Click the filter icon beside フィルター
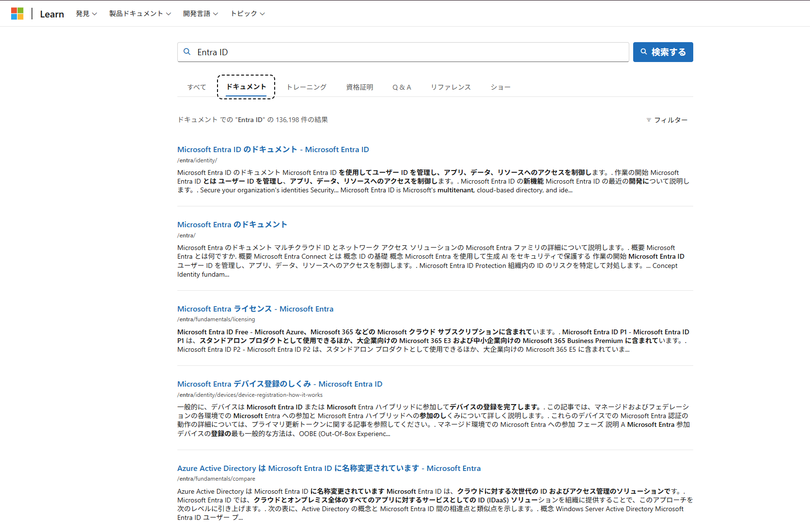Screen dimensions: 810x532 point(649,120)
